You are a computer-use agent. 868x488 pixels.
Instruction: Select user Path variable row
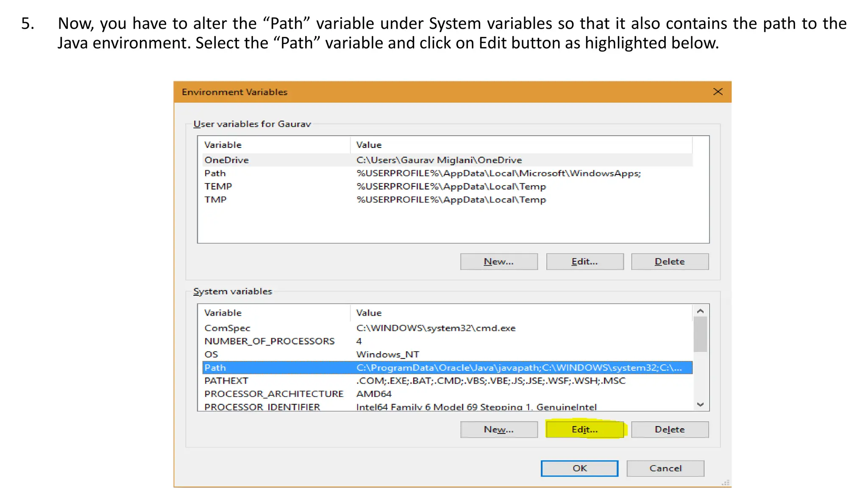pos(447,173)
